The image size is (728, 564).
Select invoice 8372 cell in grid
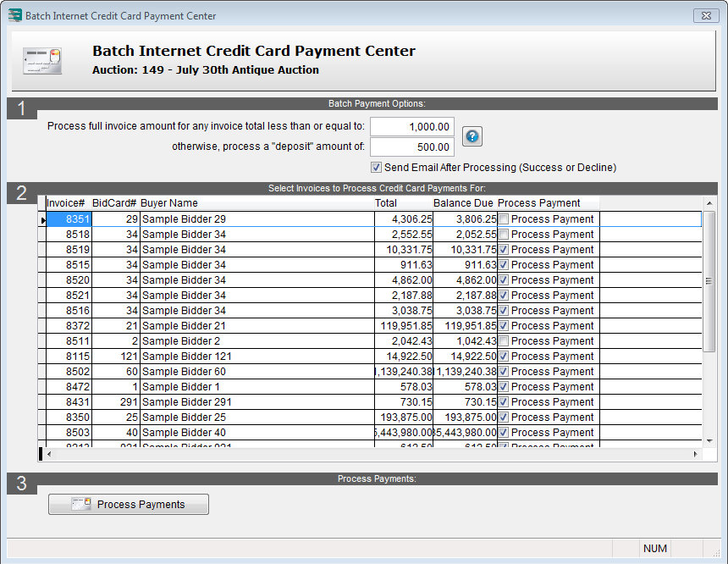68,326
